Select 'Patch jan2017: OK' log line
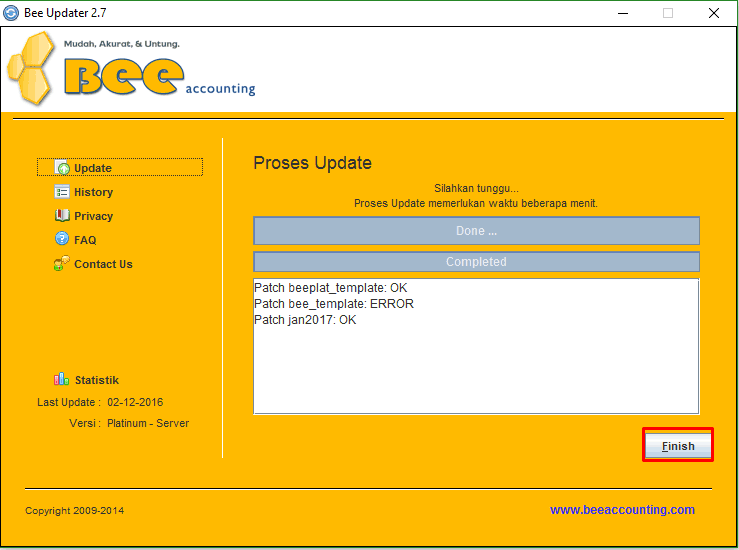Screen dimensions: 739x550 point(305,320)
